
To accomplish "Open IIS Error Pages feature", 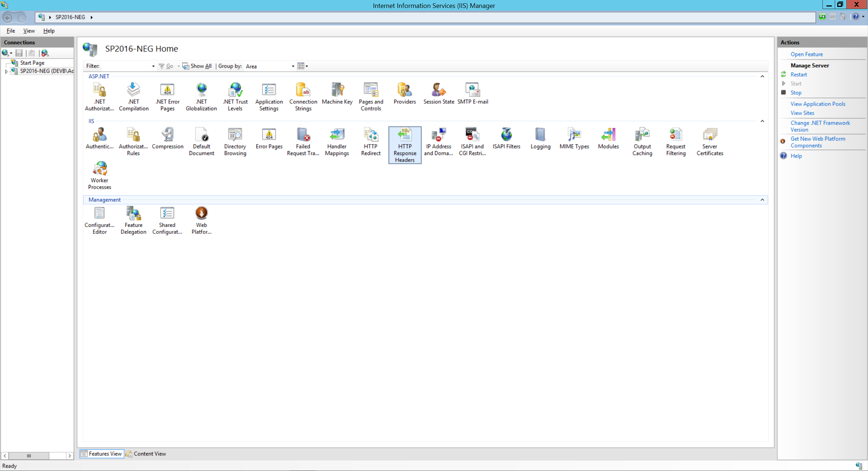I will (269, 138).
